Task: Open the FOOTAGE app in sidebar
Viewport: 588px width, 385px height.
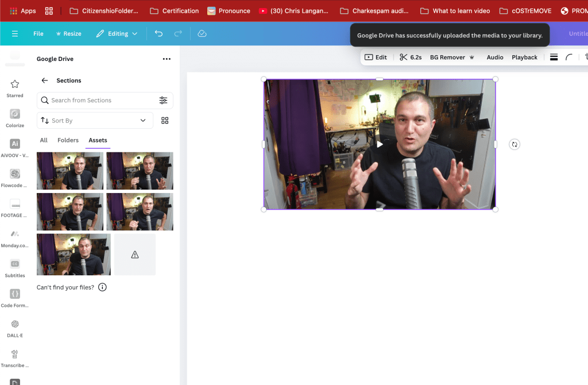Action: (x=14, y=208)
